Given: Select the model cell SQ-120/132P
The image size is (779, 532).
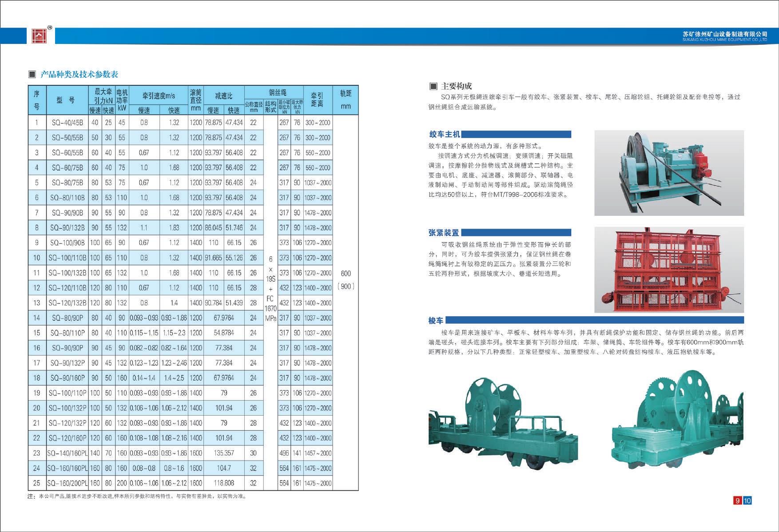Looking at the screenshot, I should [x=67, y=423].
